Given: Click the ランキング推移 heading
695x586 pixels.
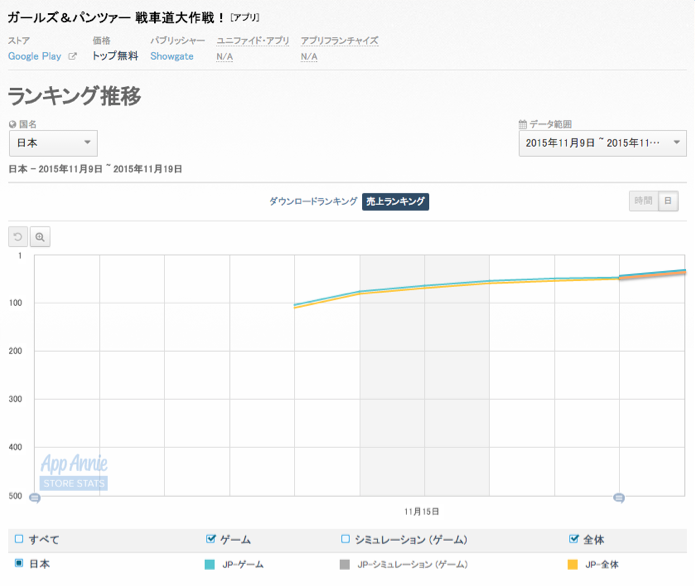Looking at the screenshot, I should tap(74, 96).
